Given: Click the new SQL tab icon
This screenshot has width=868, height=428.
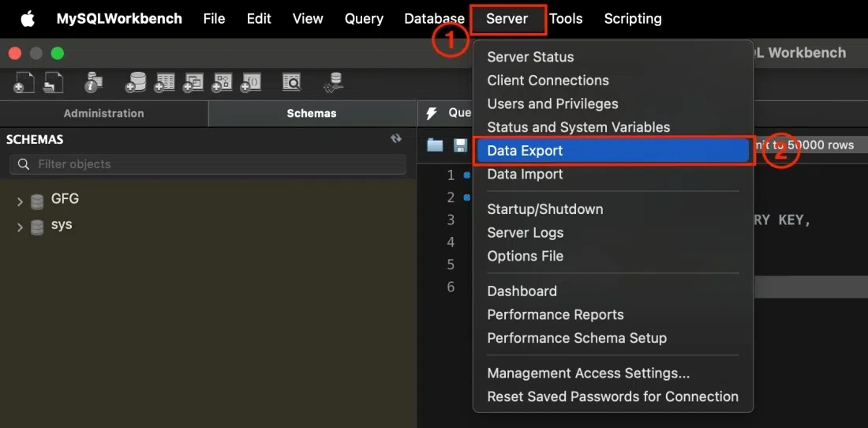Looking at the screenshot, I should click(24, 82).
